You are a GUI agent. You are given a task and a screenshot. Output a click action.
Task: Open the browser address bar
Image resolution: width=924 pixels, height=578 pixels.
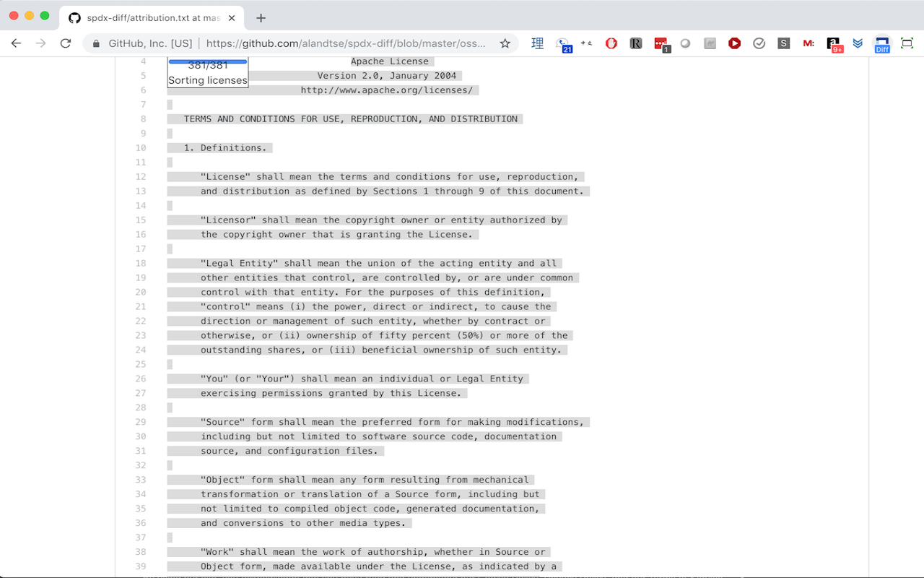tap(303, 43)
